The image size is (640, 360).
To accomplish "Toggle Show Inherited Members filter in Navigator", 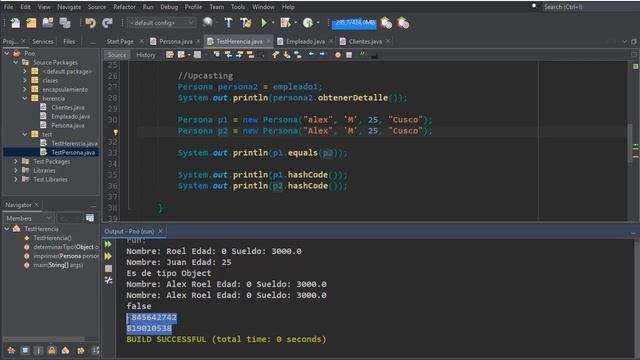I will coord(11,350).
